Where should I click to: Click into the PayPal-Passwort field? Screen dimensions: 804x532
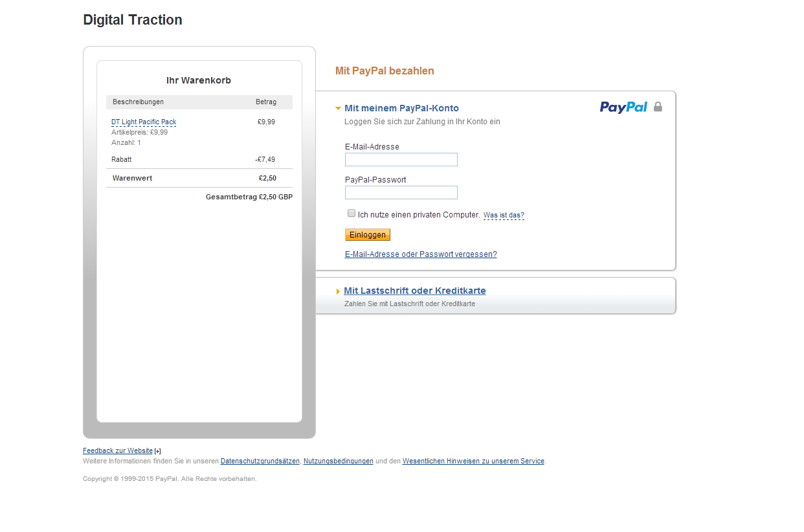click(401, 193)
